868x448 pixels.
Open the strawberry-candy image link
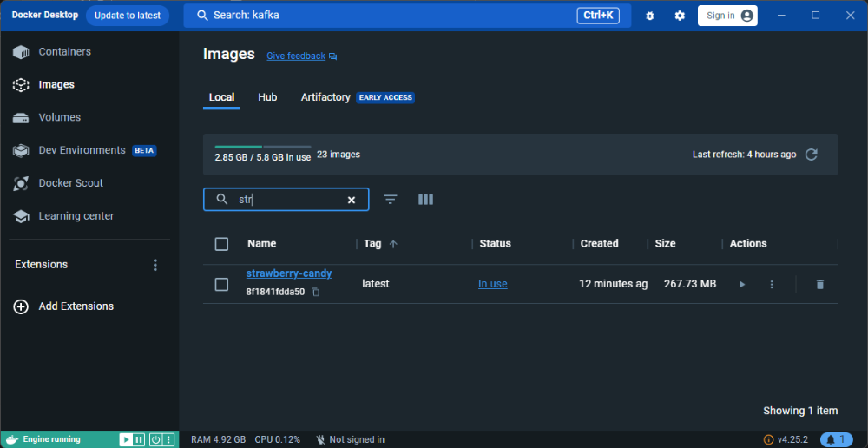pos(289,273)
